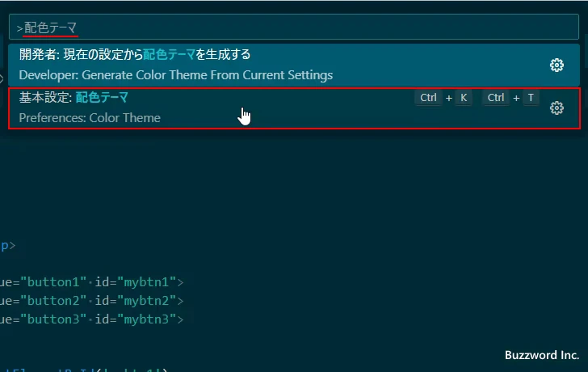Click the gear icon for Preferences: Color Theme

[556, 108]
